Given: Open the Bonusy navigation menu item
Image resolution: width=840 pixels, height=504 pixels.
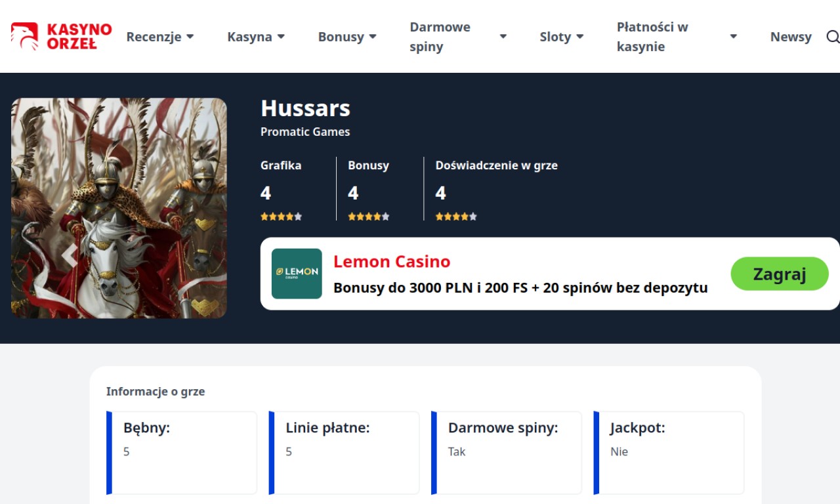Looking at the screenshot, I should coord(341,37).
